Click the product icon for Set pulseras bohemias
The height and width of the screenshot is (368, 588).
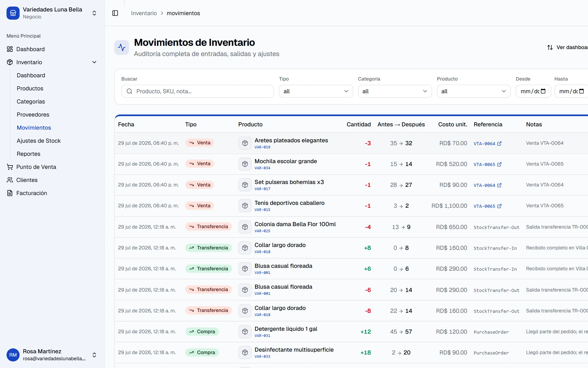point(245,185)
